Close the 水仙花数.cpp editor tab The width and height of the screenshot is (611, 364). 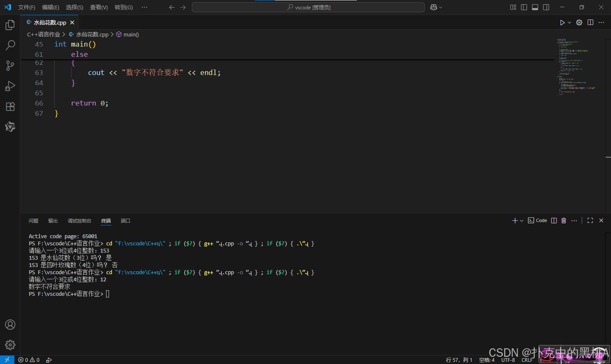click(x=72, y=22)
